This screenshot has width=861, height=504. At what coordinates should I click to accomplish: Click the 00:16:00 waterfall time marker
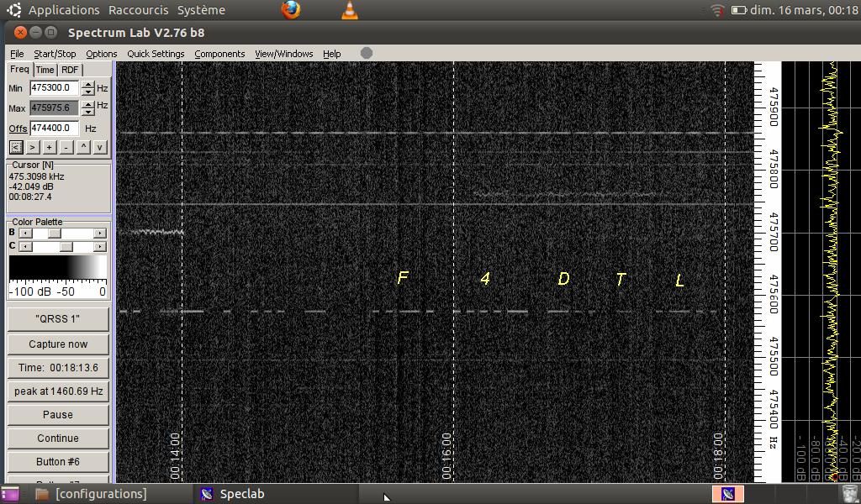pos(446,456)
